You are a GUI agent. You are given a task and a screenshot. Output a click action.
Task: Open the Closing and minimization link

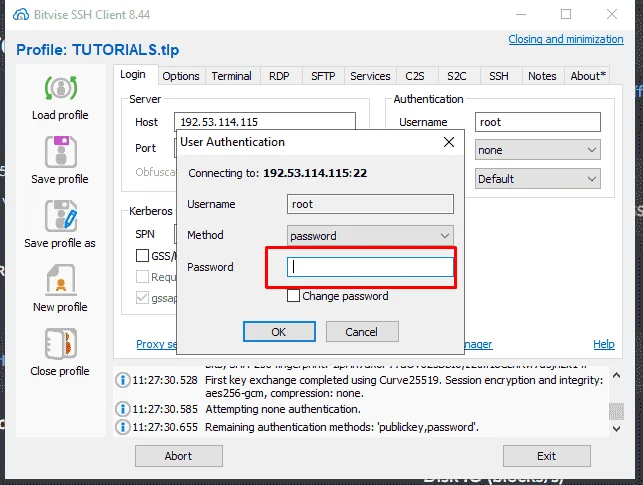click(x=566, y=39)
